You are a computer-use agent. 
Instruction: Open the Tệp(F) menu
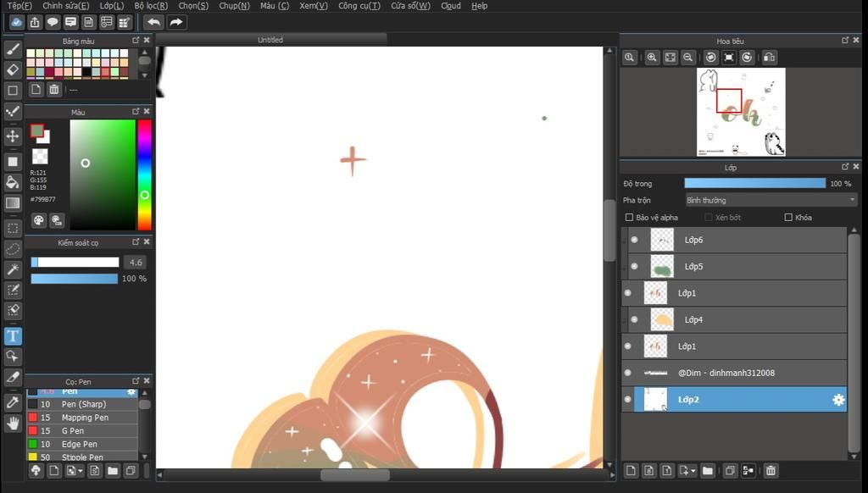click(x=19, y=6)
